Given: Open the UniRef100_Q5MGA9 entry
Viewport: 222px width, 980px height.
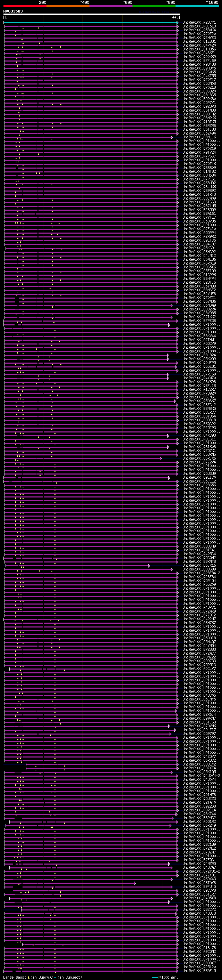Looking at the screenshot, I should [199, 305].
